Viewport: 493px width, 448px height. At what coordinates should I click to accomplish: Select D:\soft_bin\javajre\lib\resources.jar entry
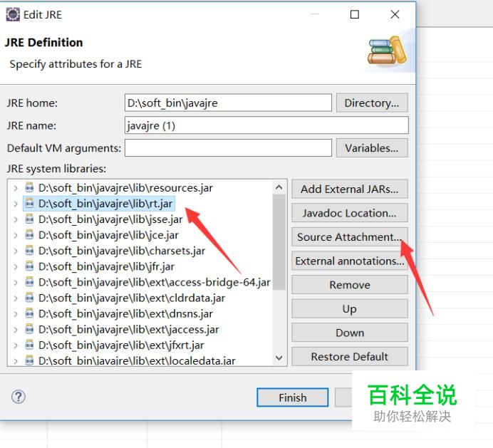(x=125, y=188)
